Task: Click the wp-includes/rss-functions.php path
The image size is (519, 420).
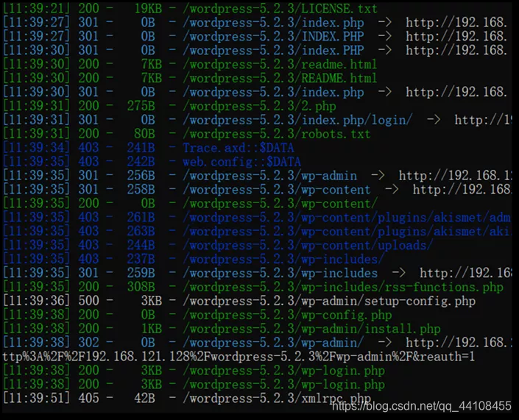Action: tap(343, 286)
